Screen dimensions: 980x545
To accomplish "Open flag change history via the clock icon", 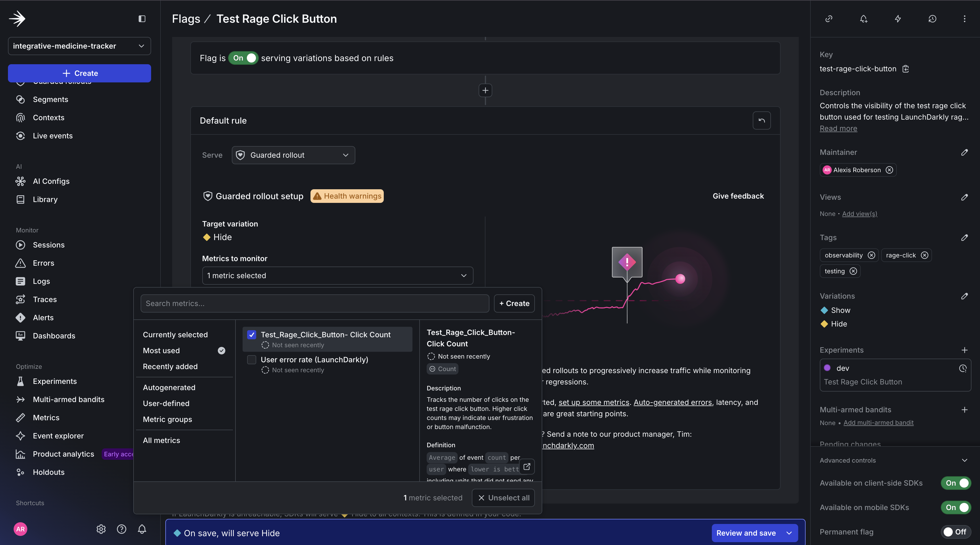I will 932,19.
